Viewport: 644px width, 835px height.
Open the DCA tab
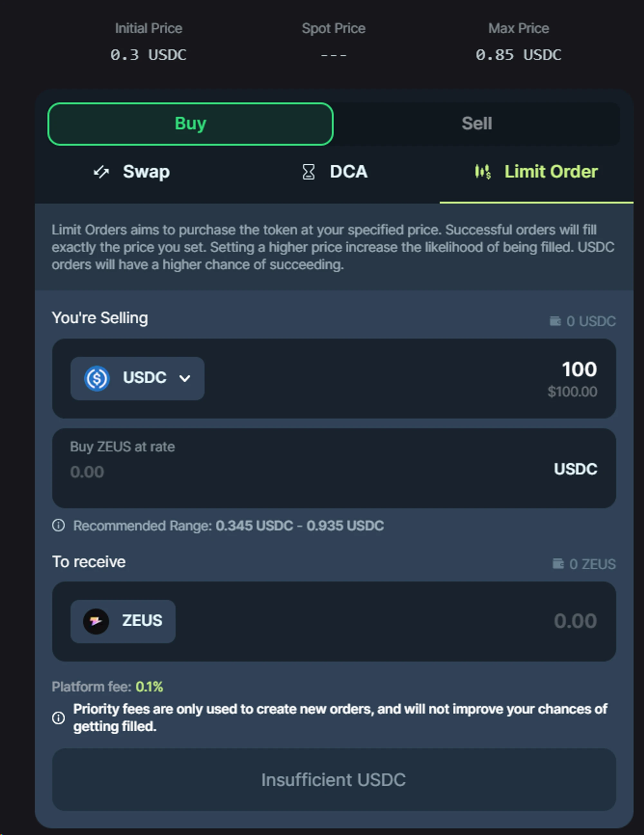click(x=348, y=172)
